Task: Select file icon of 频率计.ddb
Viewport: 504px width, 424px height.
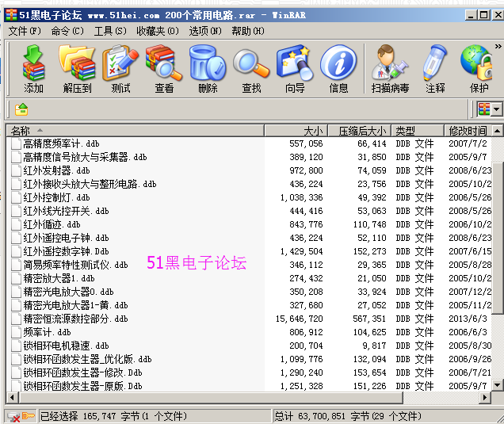Action: pos(16,332)
